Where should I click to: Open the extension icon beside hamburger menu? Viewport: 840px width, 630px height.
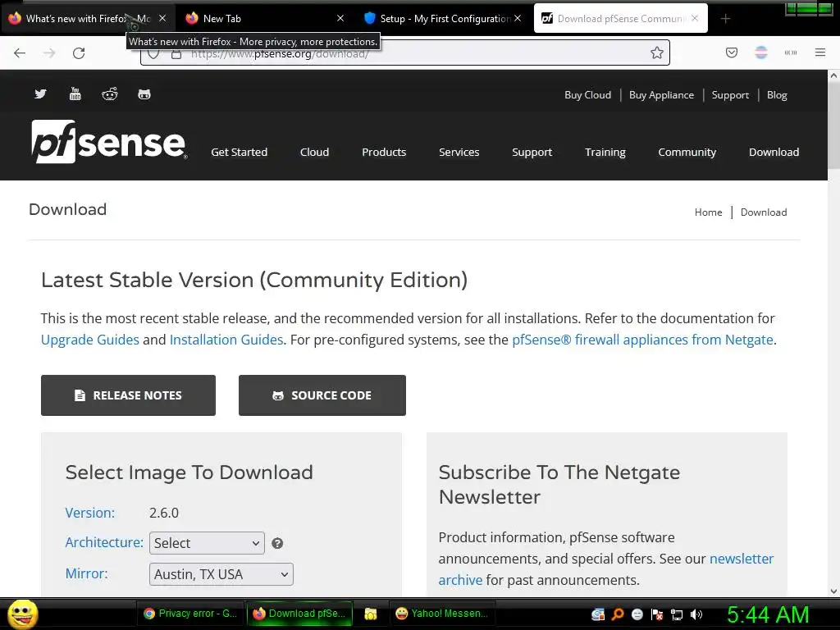tap(791, 52)
